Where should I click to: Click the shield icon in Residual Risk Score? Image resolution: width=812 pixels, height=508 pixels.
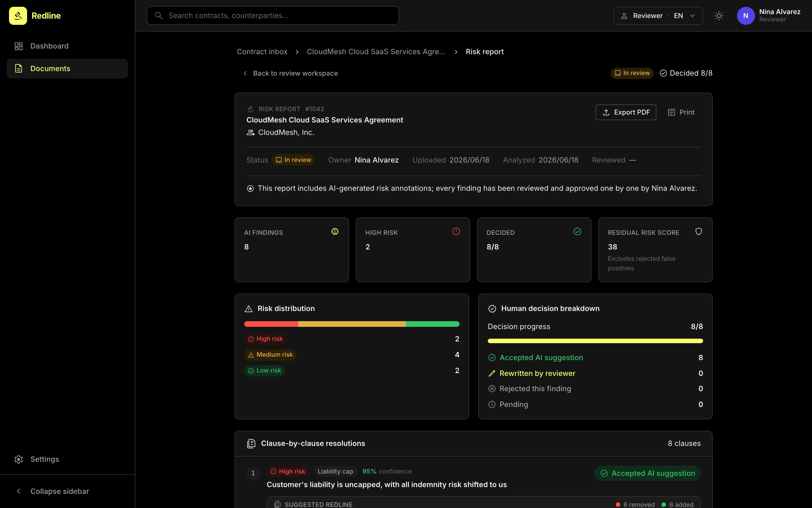click(699, 231)
